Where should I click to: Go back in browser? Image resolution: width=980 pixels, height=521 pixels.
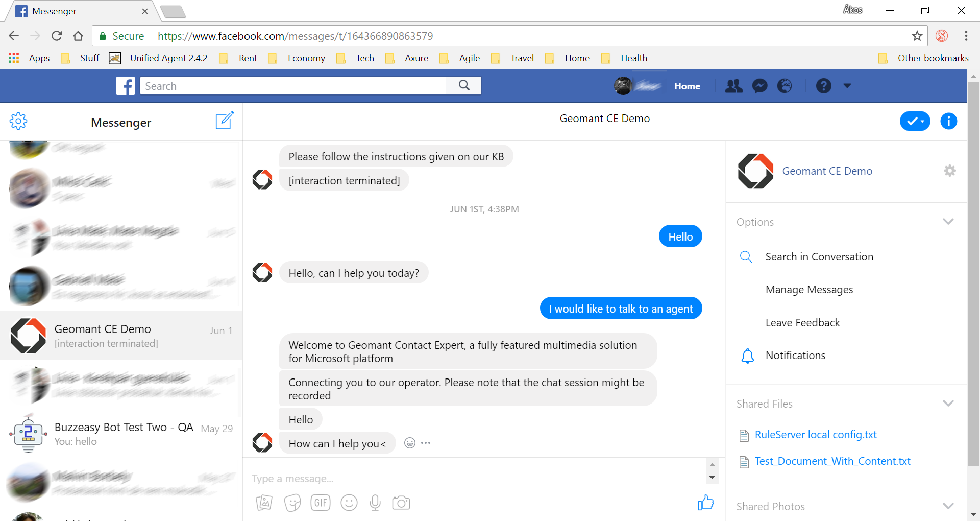coord(14,36)
